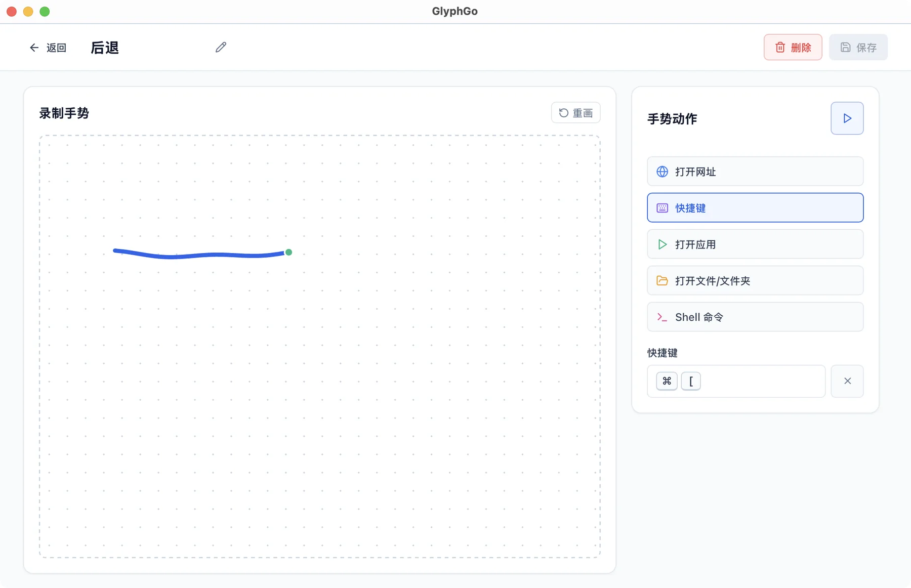Choose the 打开文件/文件夹 action option

coord(755,281)
